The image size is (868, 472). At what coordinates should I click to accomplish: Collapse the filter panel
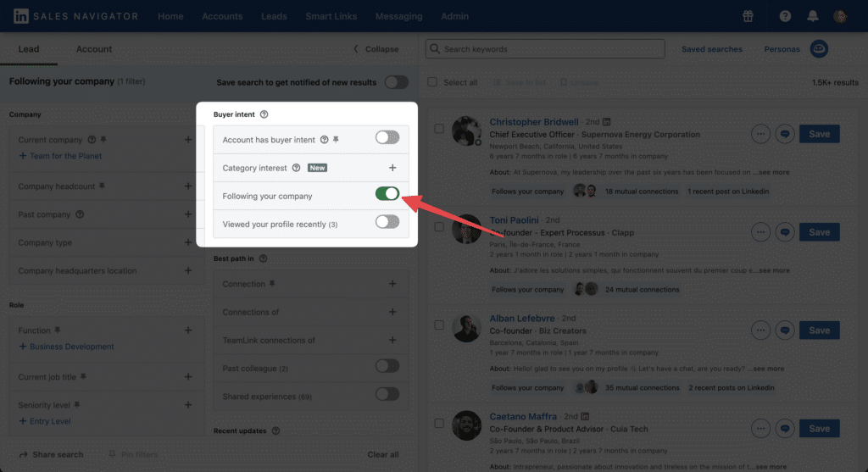point(376,48)
